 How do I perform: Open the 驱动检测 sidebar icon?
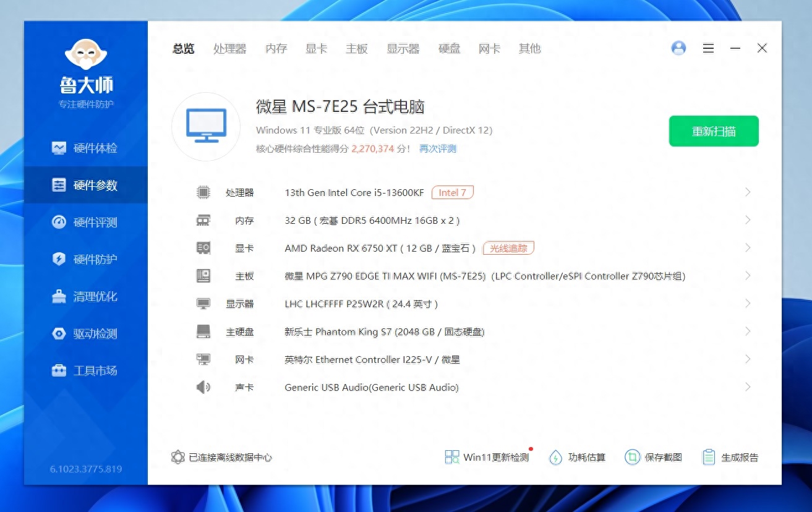[59, 334]
